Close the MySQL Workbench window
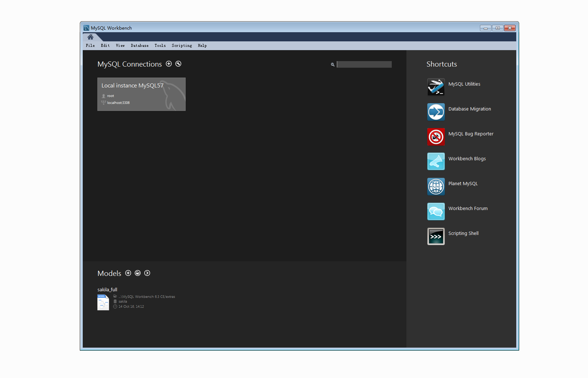Viewport: 588px width, 378px height. pos(510,28)
